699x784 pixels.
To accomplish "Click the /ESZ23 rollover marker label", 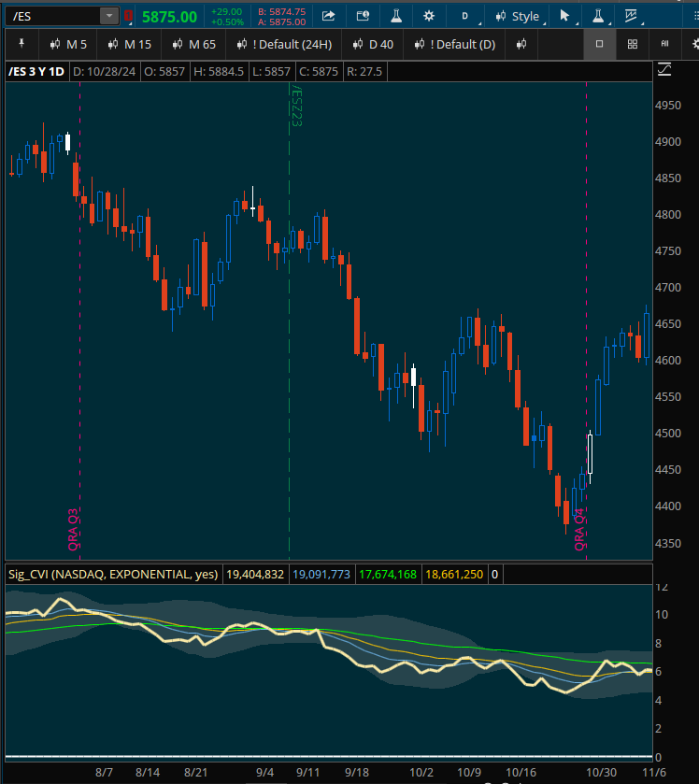I will pyautogui.click(x=296, y=106).
